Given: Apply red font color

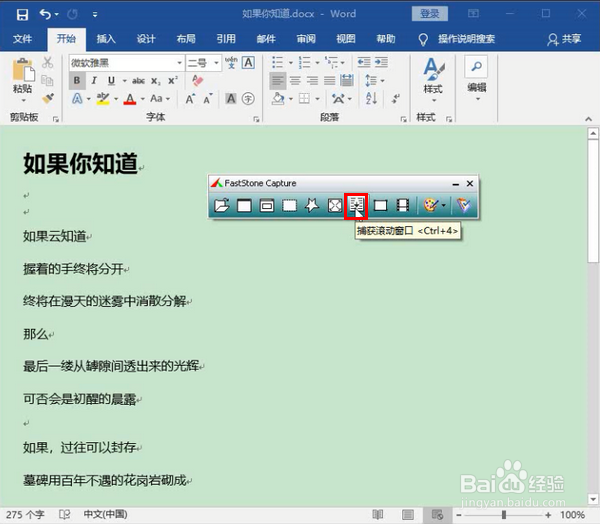Looking at the screenshot, I should click(x=130, y=99).
